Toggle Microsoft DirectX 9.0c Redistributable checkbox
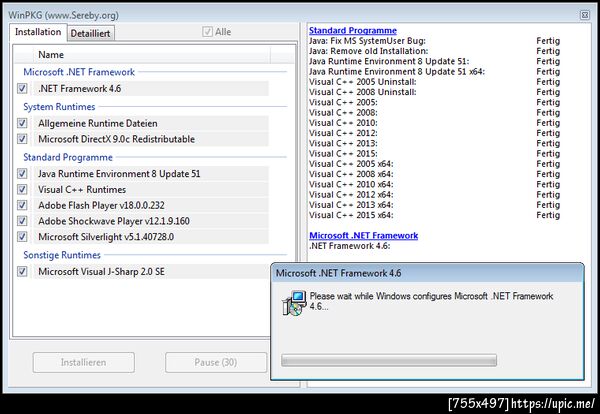600x414 pixels. pyautogui.click(x=22, y=139)
